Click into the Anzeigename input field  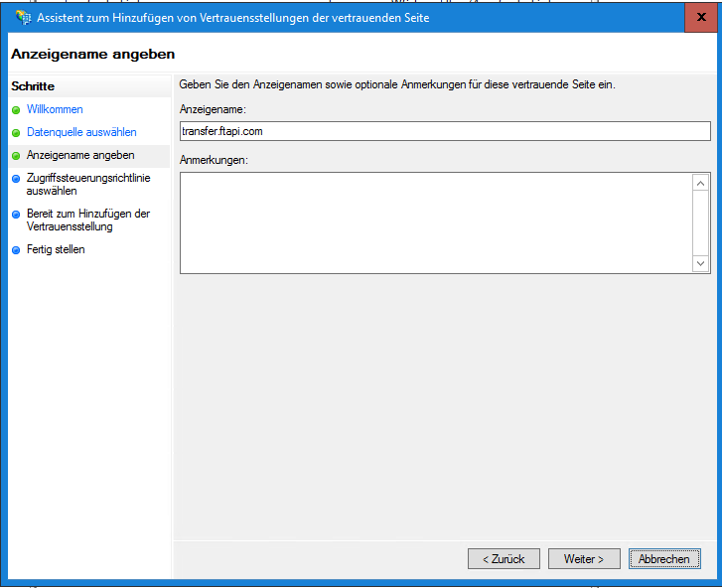tap(445, 131)
